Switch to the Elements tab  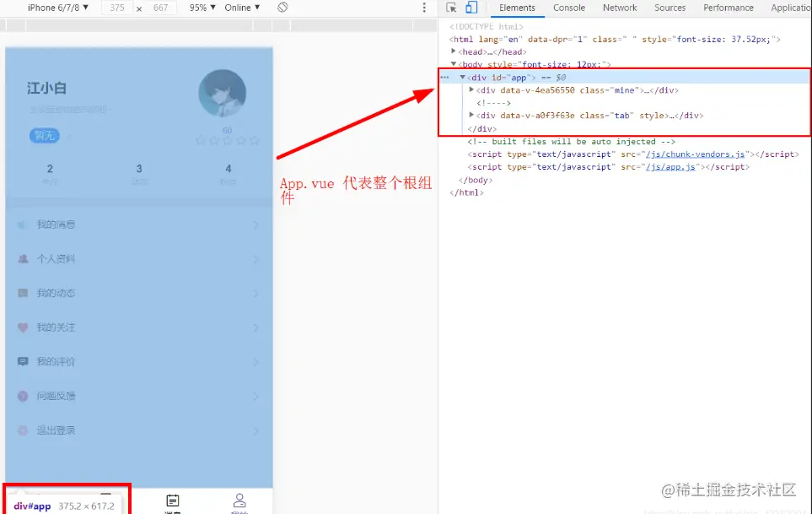[517, 8]
